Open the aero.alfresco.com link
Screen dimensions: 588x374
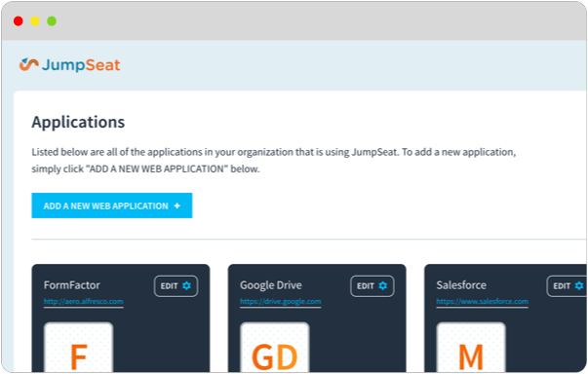(x=83, y=302)
